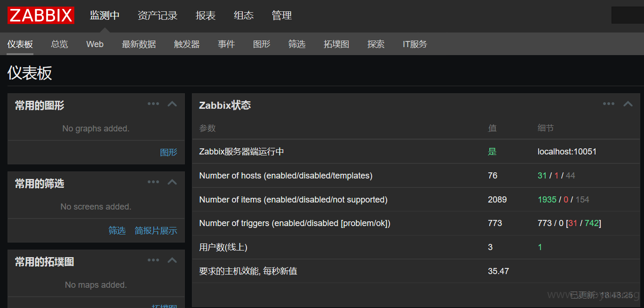Go to the 筛选 submenu tab
Image resolution: width=644 pixels, height=308 pixels.
297,44
